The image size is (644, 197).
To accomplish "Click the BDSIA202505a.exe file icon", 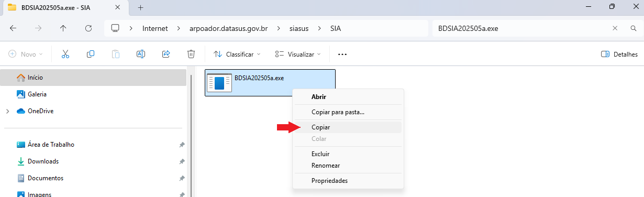I will tap(219, 83).
